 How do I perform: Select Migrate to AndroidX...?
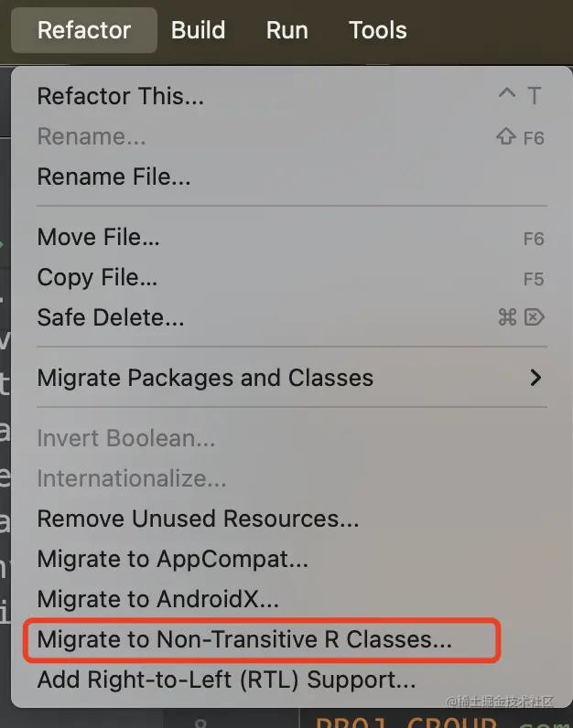(292, 599)
